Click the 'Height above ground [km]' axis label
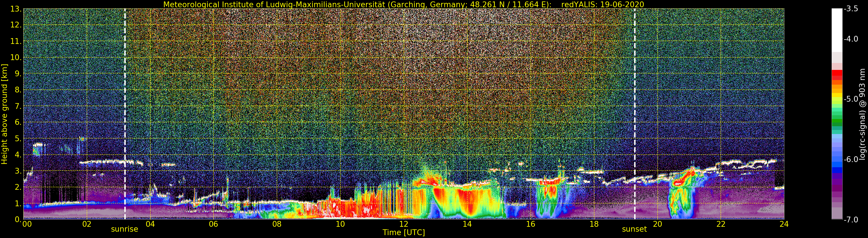 pos(4,114)
